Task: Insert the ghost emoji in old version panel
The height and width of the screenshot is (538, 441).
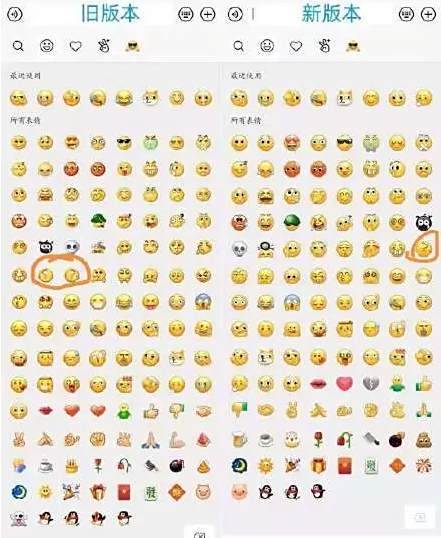Action: pyautogui.click(x=19, y=519)
